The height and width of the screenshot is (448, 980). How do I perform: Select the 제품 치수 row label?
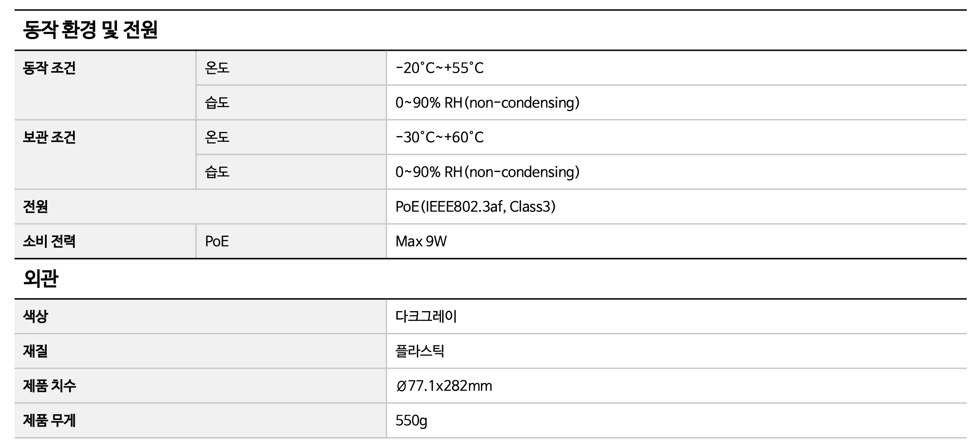pos(49,386)
